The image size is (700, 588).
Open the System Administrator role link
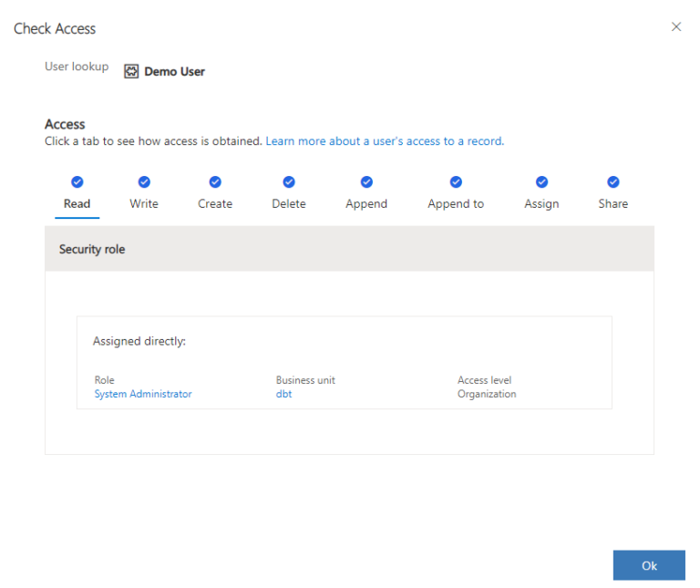click(x=143, y=394)
